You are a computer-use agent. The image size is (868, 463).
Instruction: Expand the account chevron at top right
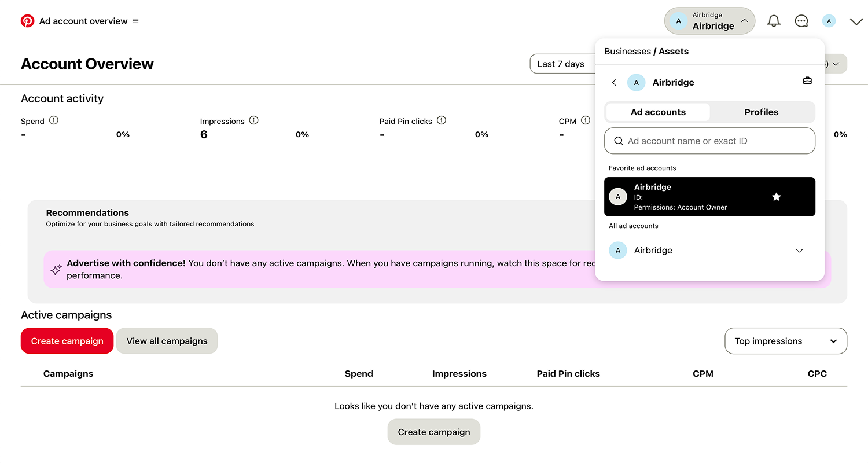pyautogui.click(x=856, y=21)
